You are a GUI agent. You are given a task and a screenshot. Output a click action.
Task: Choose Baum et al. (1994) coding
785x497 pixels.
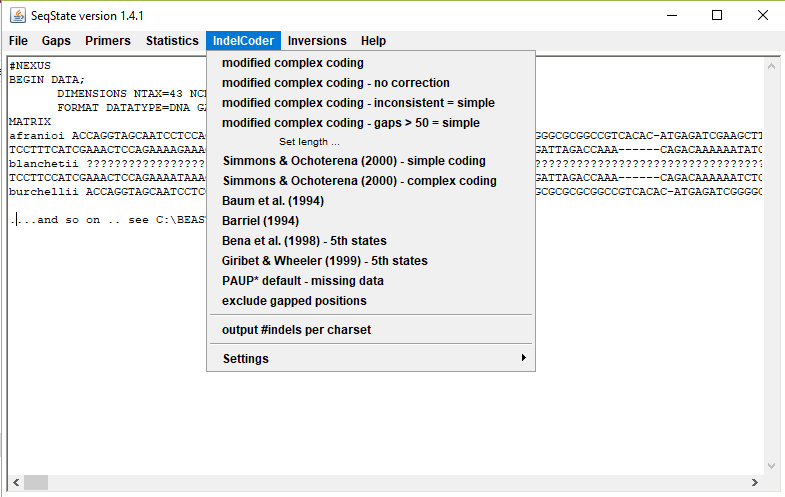[273, 201]
